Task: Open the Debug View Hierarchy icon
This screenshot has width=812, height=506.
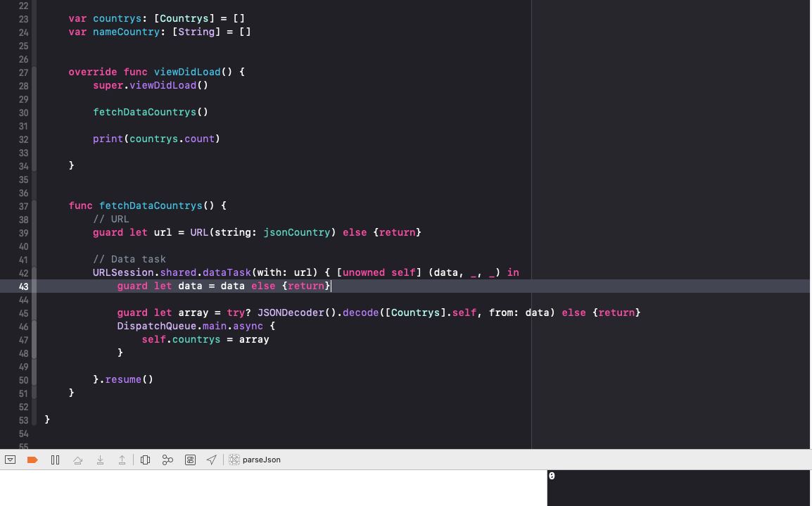Action: pos(146,460)
